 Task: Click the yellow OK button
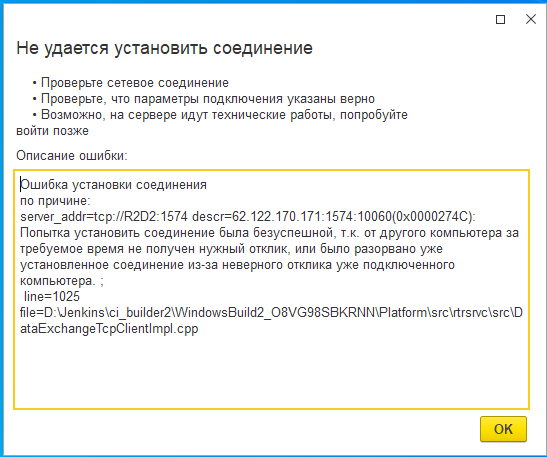click(503, 429)
